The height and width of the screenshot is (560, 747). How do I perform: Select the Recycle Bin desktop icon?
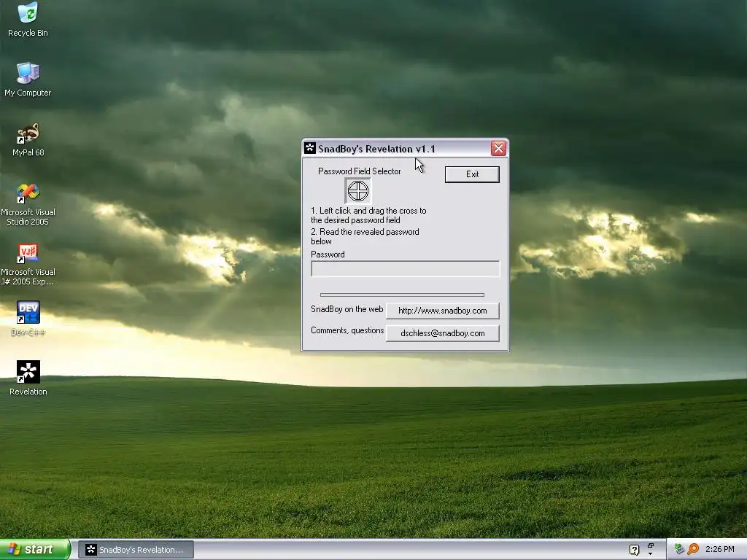pos(28,20)
